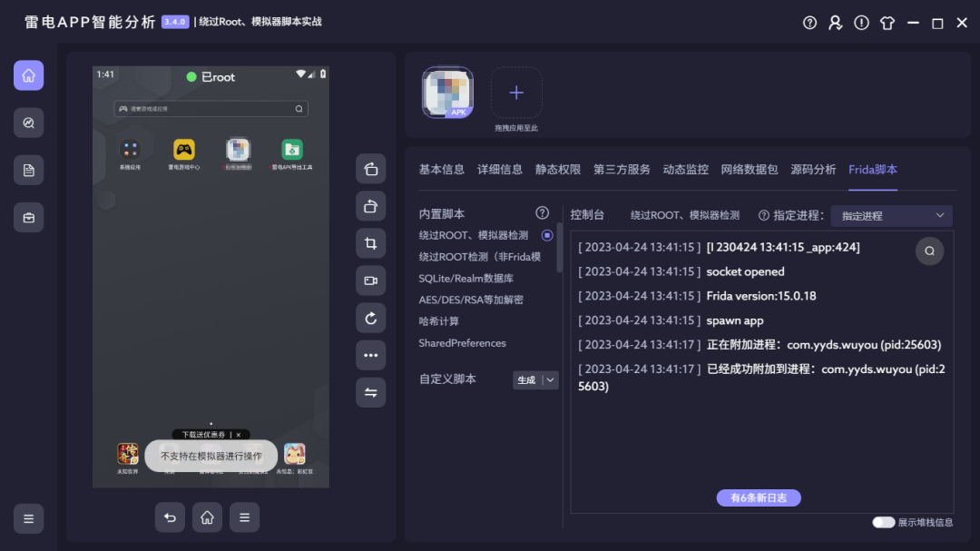Open the skin theme shirt icon
The image size is (980, 551).
point(887,23)
